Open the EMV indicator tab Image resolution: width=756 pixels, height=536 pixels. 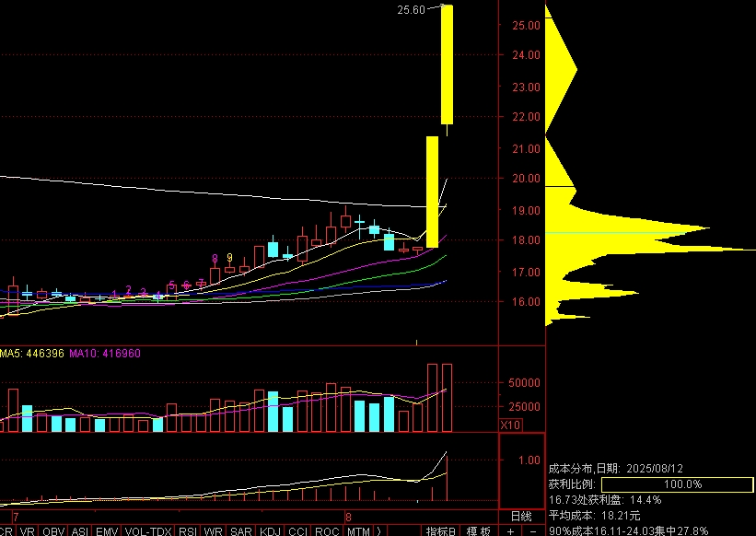click(107, 531)
